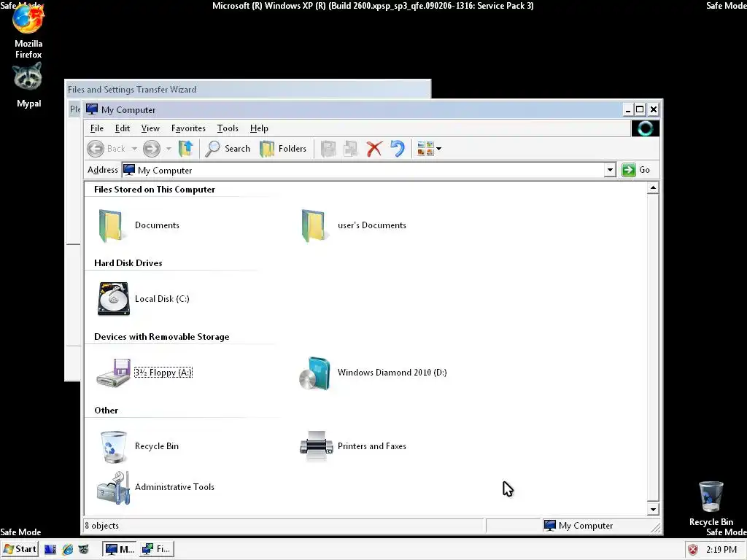Switch to Files and Settings taskbar button
Viewport: 747px width, 560px height.
[x=156, y=549]
